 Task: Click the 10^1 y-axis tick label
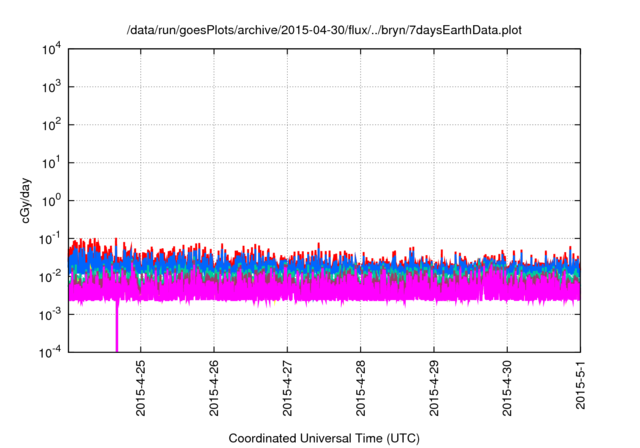(51, 163)
